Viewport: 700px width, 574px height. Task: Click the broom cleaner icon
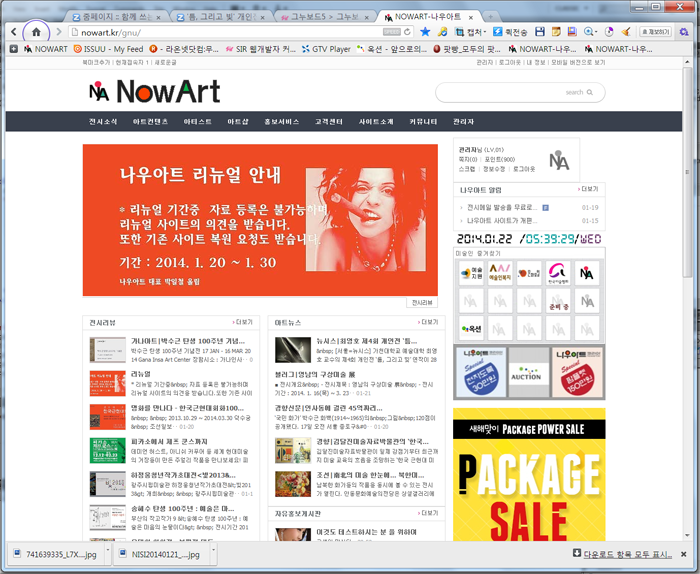(x=626, y=32)
